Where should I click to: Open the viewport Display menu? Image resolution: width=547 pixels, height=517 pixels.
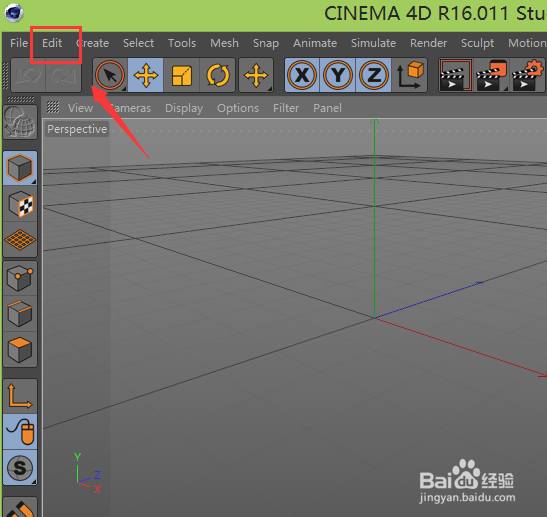(184, 109)
